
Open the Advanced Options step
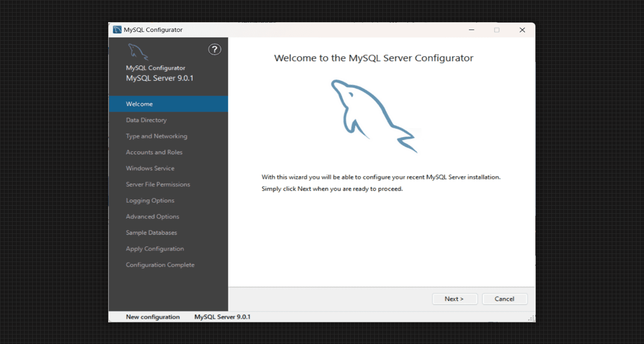pos(152,217)
